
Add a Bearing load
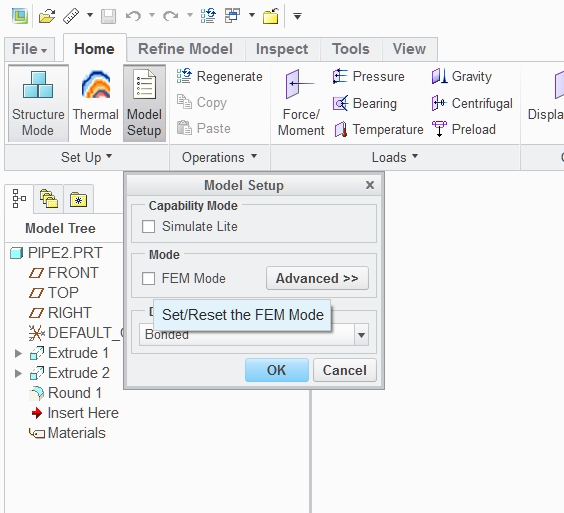pos(365,103)
